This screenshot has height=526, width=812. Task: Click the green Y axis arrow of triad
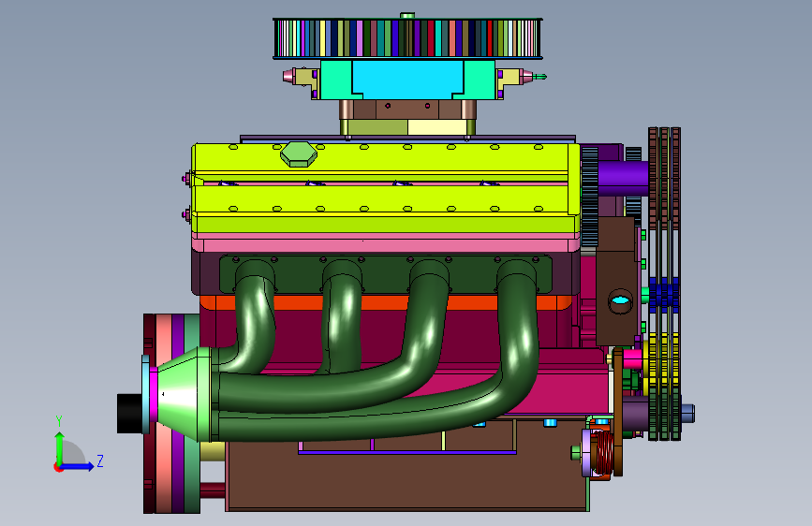(59, 447)
